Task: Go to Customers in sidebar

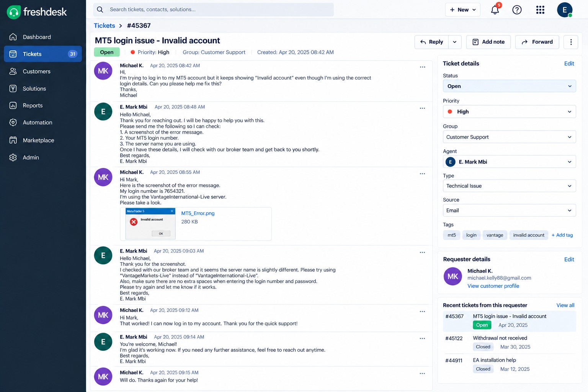Action: point(43,71)
